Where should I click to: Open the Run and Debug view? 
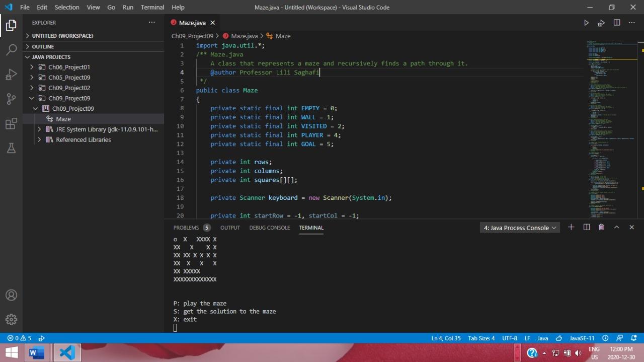coord(11,75)
